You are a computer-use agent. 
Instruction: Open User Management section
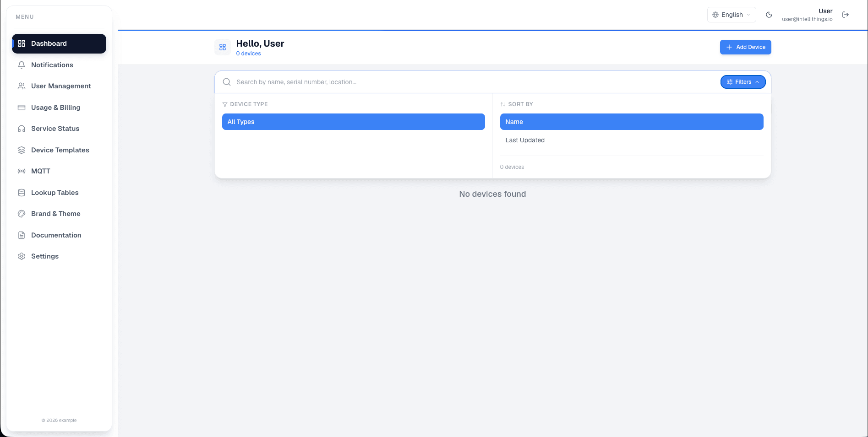click(x=59, y=86)
